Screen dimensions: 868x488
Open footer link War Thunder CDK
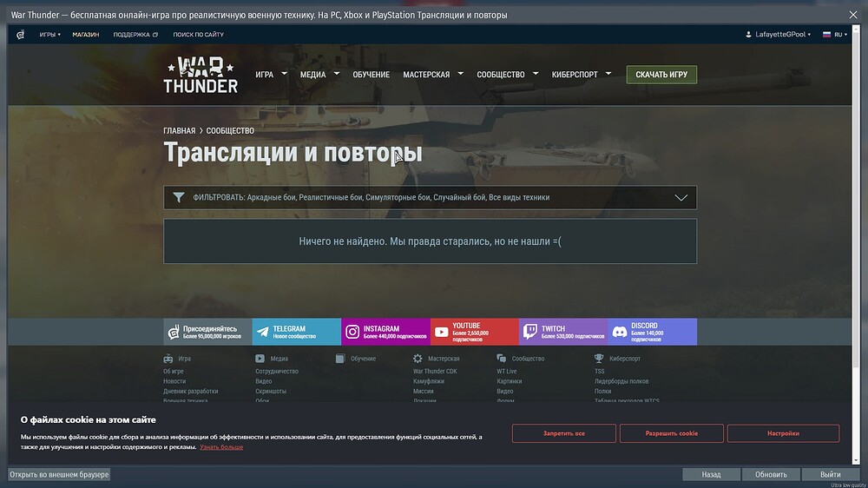click(x=435, y=371)
